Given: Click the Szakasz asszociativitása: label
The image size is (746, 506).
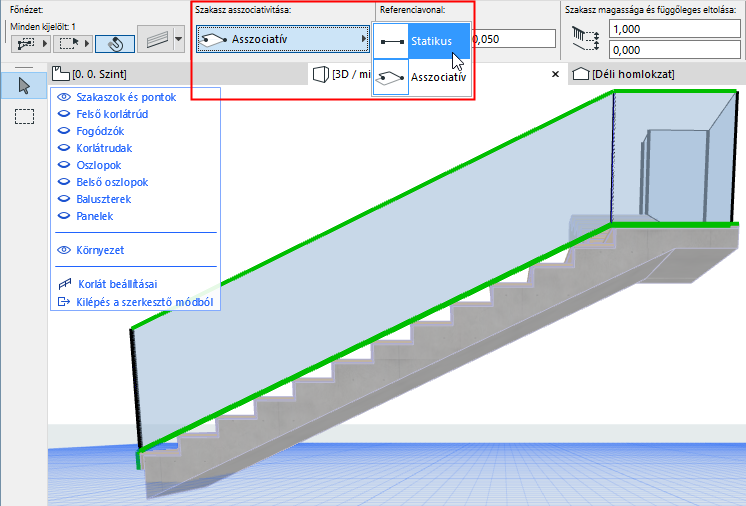Looking at the screenshot, I should tap(243, 10).
